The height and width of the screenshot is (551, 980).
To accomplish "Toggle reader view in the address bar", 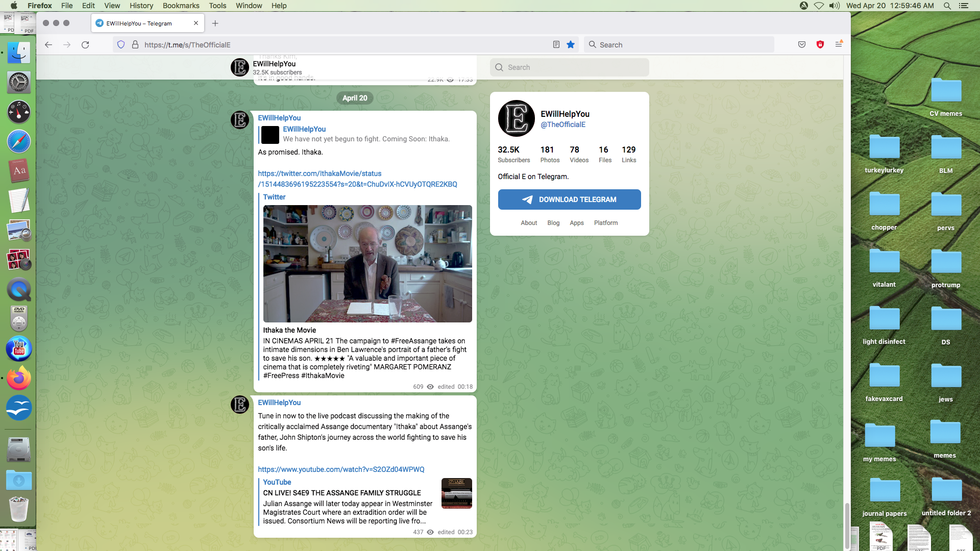I will pos(556,45).
